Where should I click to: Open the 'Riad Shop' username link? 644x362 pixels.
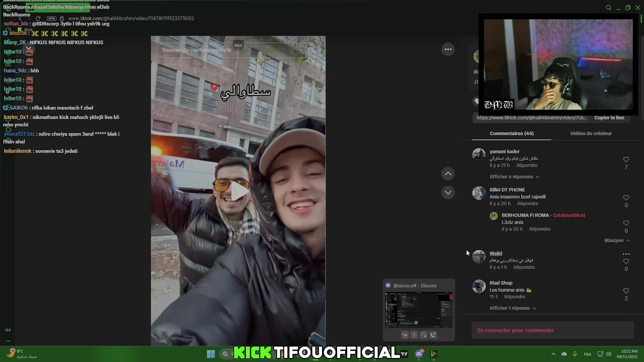(x=501, y=283)
